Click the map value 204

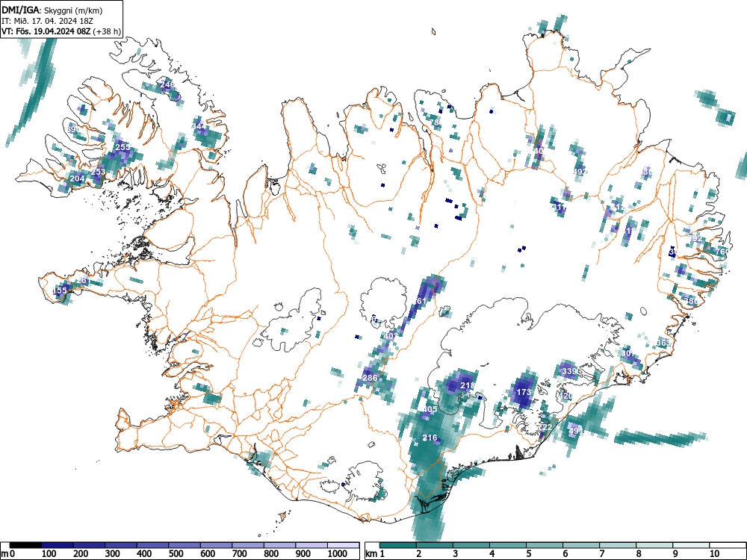tap(77, 178)
